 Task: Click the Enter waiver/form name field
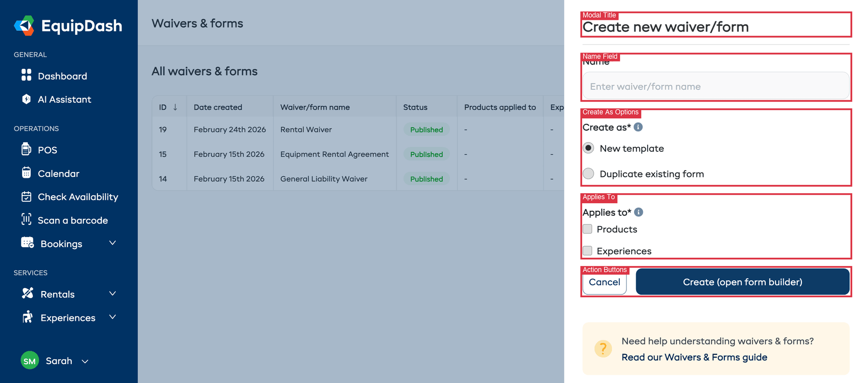pos(716,86)
